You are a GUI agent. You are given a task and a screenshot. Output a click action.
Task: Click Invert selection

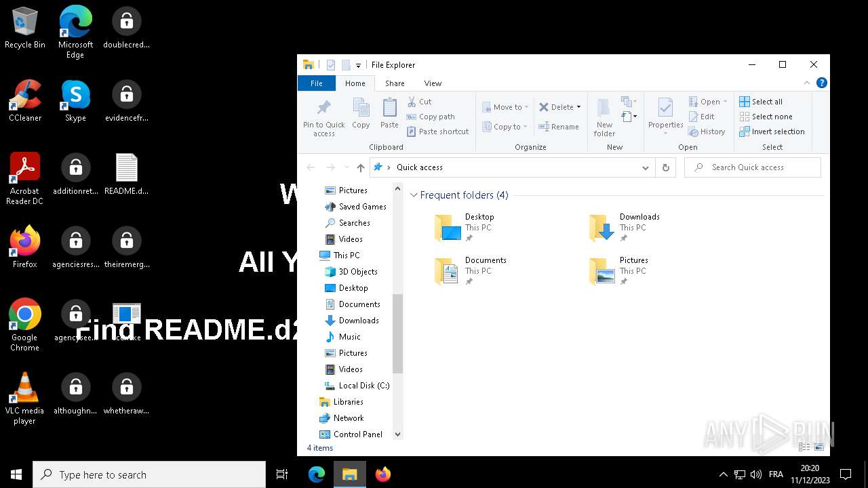[772, 131]
